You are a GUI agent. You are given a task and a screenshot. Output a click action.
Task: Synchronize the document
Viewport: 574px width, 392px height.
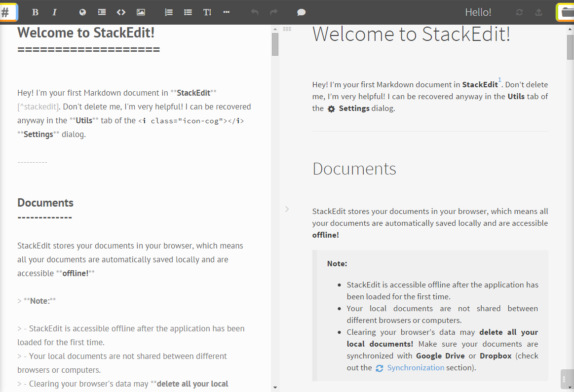519,12
